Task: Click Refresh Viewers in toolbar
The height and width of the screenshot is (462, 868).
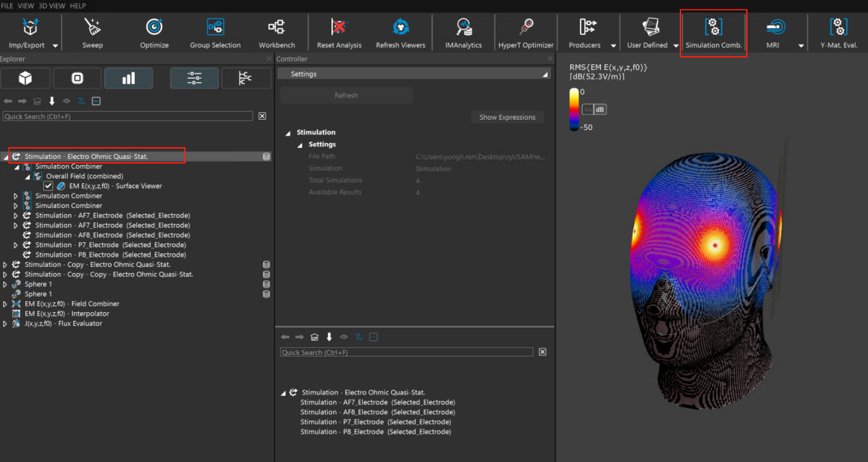Action: 400,27
